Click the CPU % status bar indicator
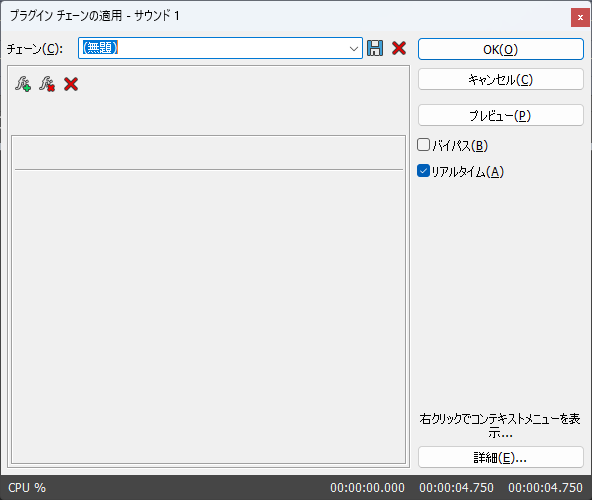Viewport: 592px width, 500px height. click(27, 488)
